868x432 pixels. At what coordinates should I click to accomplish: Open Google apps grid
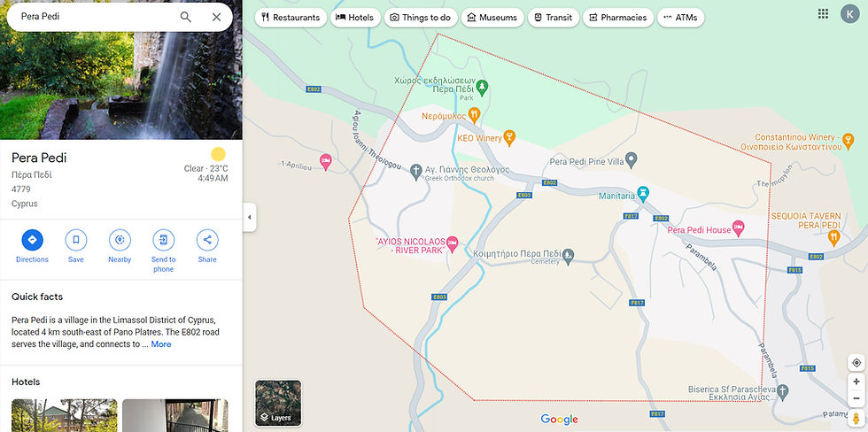[x=823, y=14]
